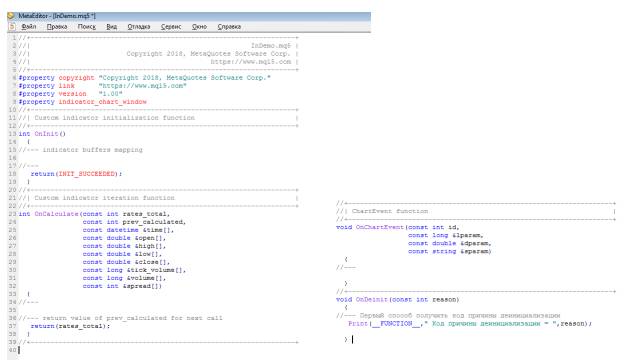
Task: Click the https://www.mql5.com link string
Action: click(142, 86)
